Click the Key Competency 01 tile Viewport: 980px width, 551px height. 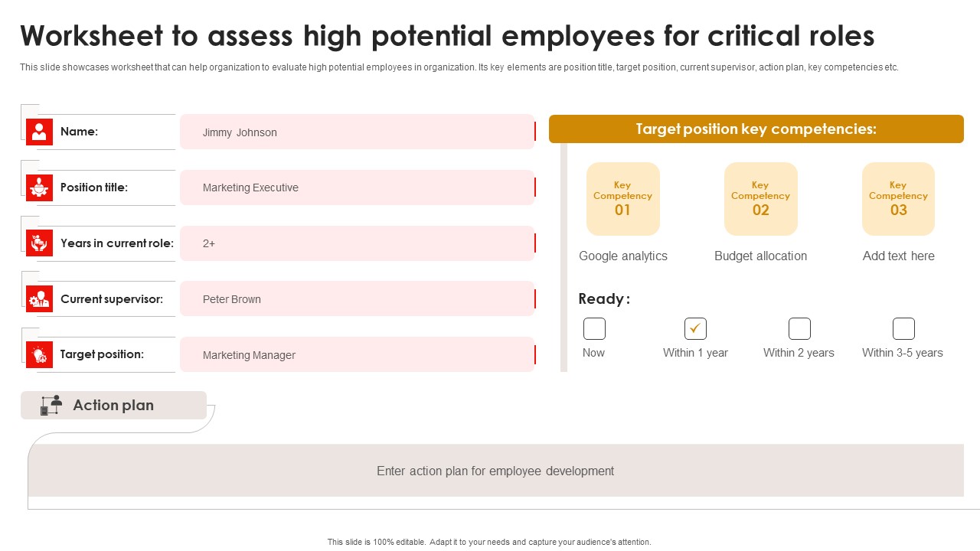pos(623,199)
